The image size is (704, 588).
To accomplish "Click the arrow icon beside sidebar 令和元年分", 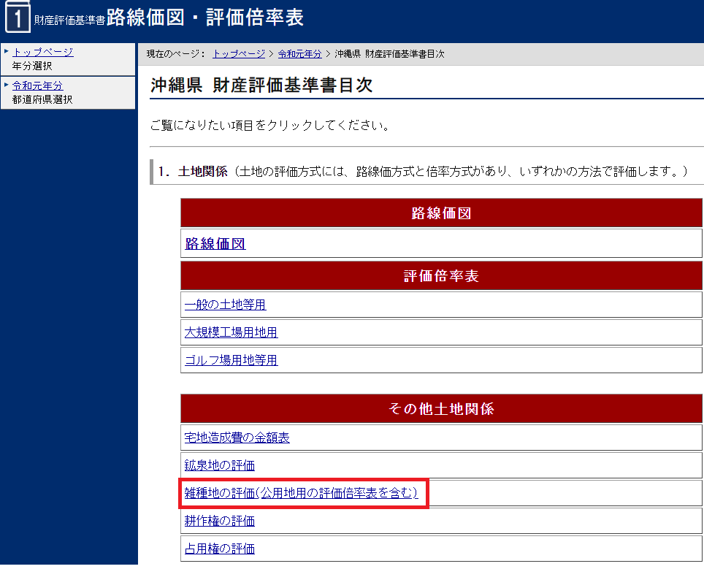I will pos(7,85).
